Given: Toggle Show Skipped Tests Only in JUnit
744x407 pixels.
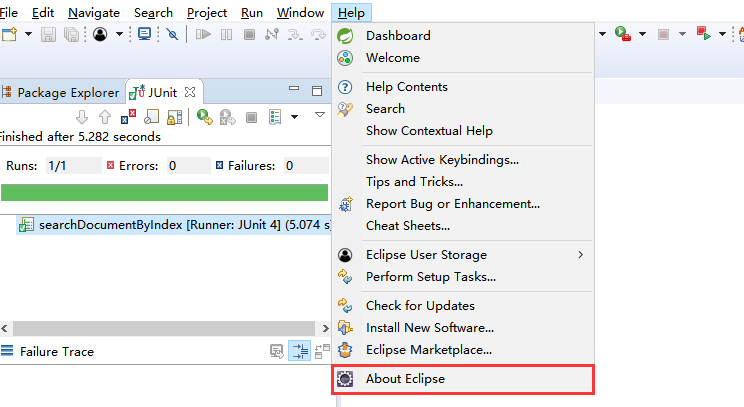Looking at the screenshot, I should click(x=151, y=117).
